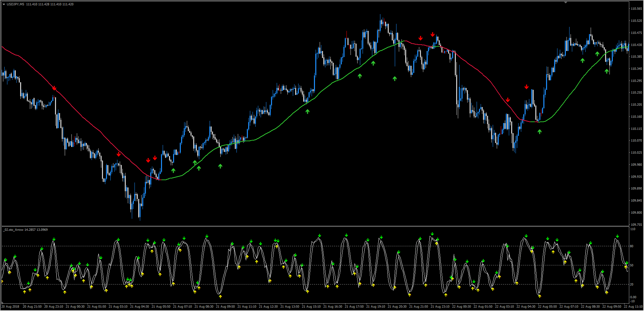
Task: Click price scale label 110.340
Action: pos(636,69)
